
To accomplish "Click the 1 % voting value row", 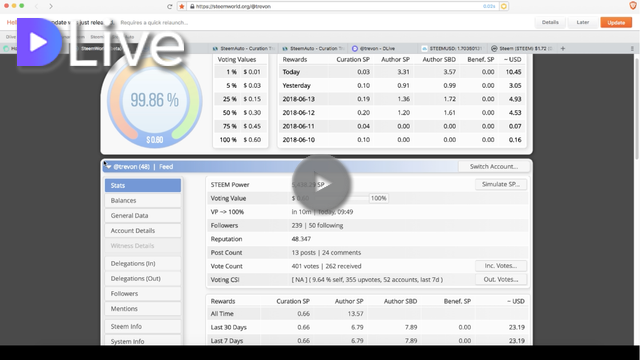I will coord(240,72).
